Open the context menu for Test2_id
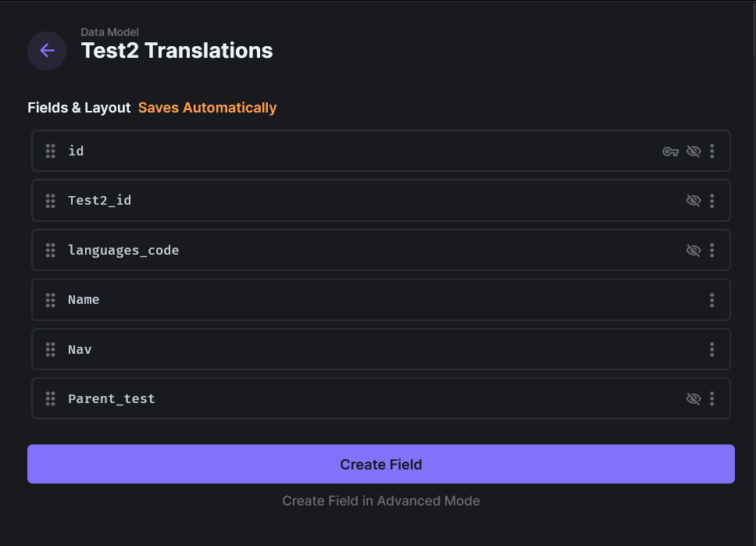 pyautogui.click(x=711, y=200)
